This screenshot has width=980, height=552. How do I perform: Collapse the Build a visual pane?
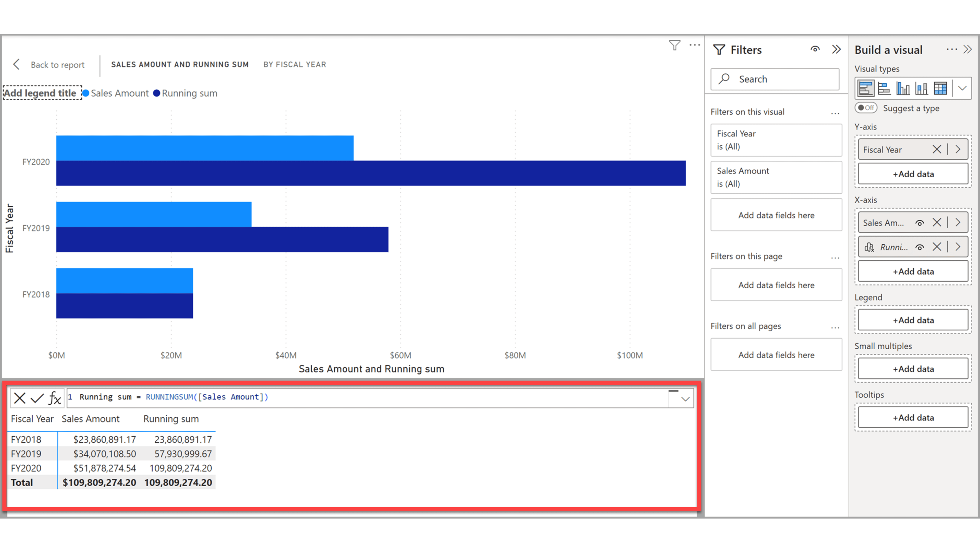(967, 49)
